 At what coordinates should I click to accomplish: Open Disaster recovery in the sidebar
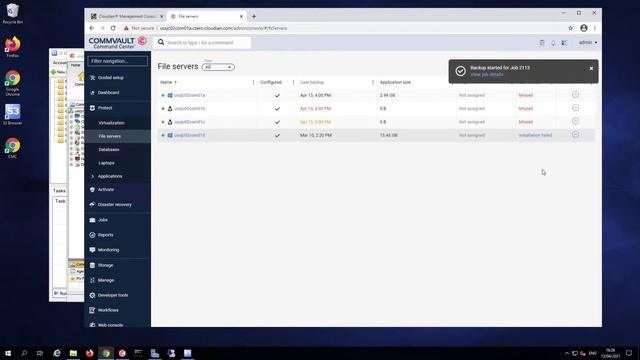point(115,204)
